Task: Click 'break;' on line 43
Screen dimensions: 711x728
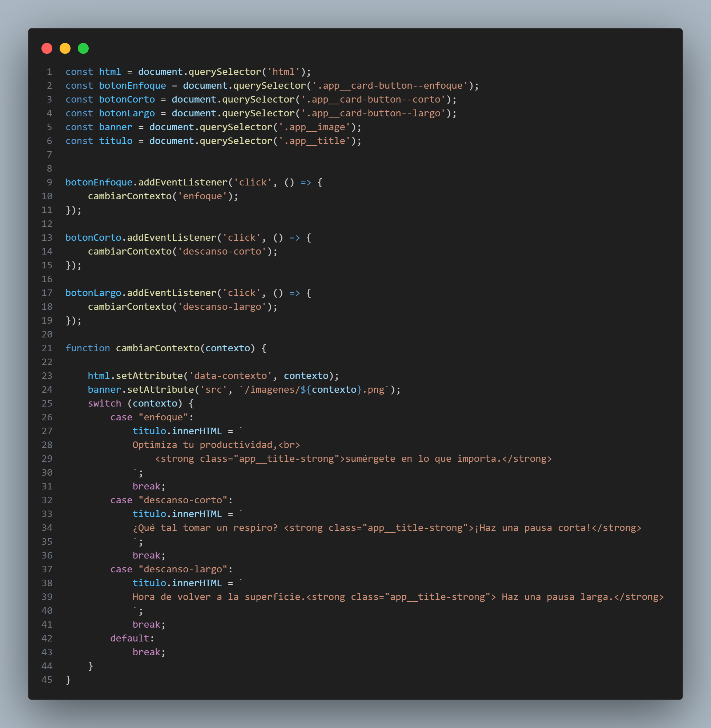Action: coord(149,652)
